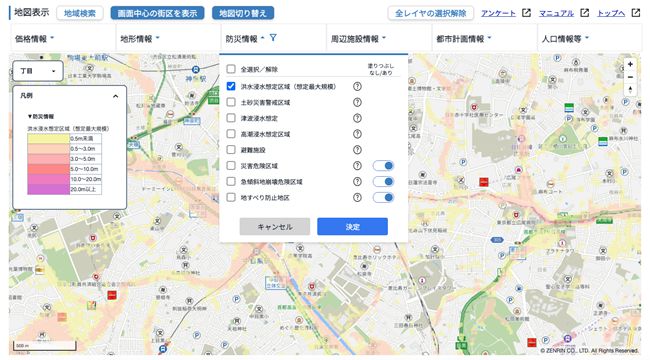
Task: Uncheck 洪水浸水想定区域（想定最大規模） checkbox
Action: coord(231,86)
